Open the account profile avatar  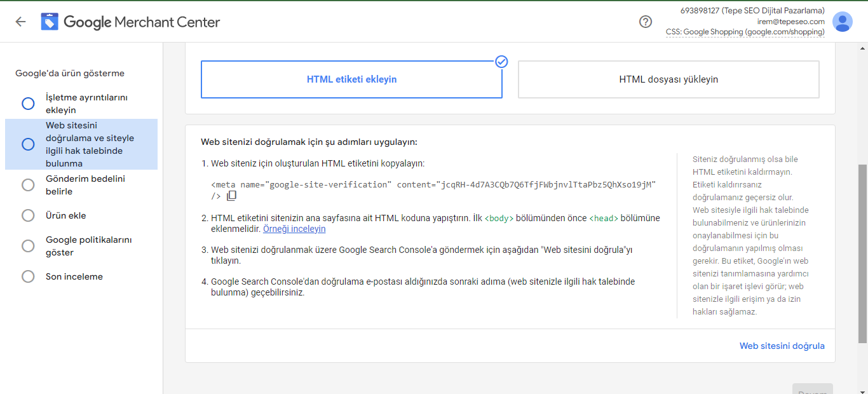point(842,22)
